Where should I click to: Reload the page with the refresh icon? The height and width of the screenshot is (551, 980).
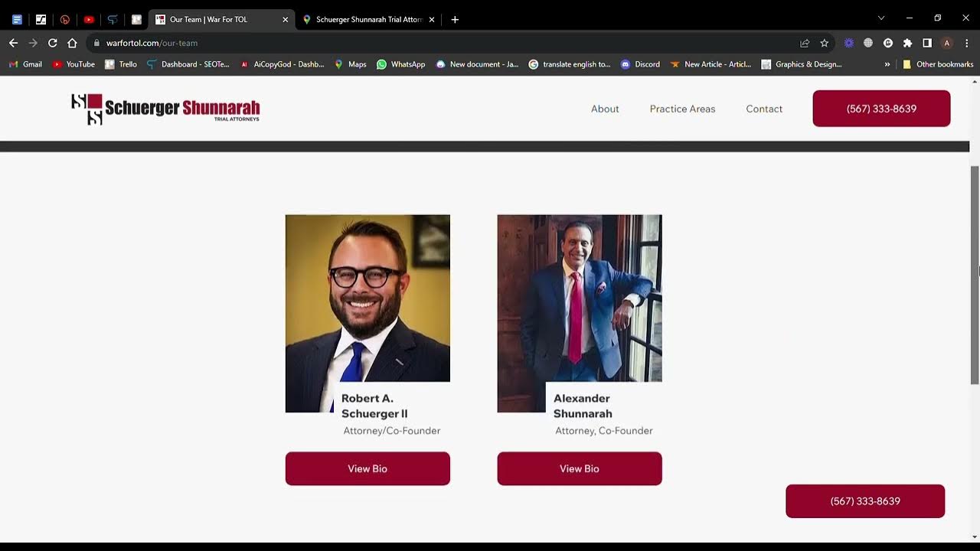pyautogui.click(x=52, y=43)
